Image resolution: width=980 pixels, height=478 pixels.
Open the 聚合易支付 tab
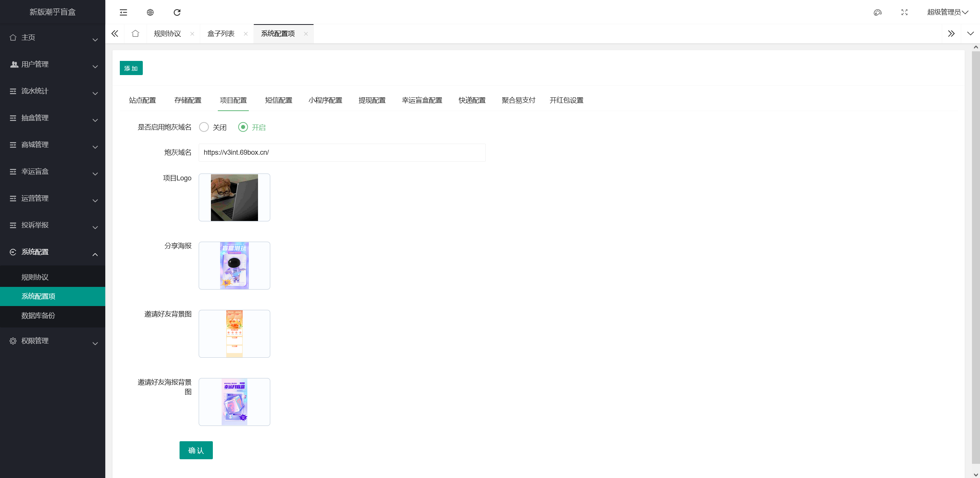coord(518,100)
